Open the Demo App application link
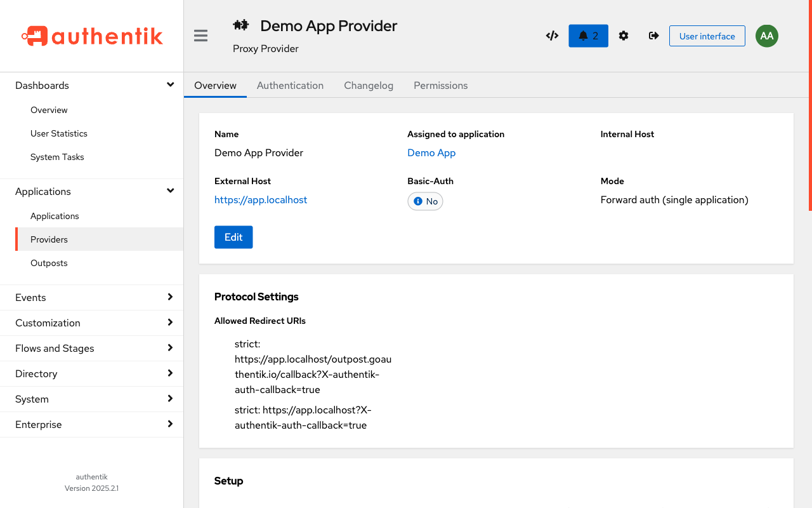This screenshot has height=508, width=812. tap(431, 152)
